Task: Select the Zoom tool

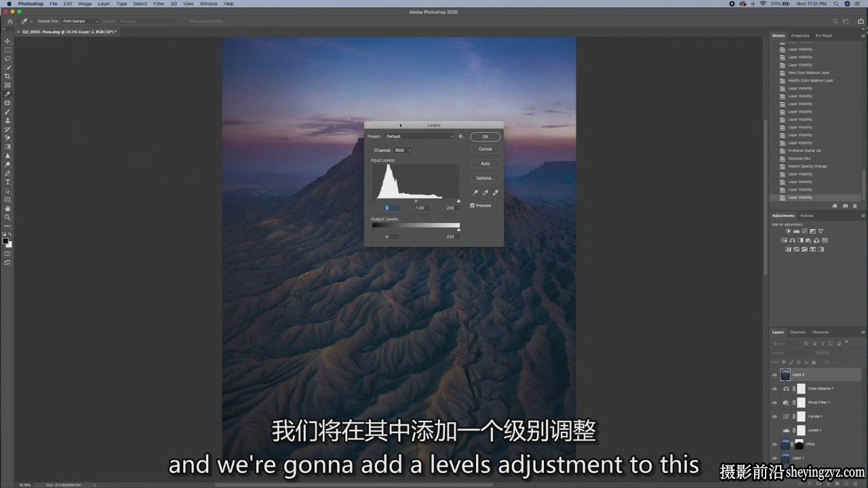Action: [x=7, y=218]
